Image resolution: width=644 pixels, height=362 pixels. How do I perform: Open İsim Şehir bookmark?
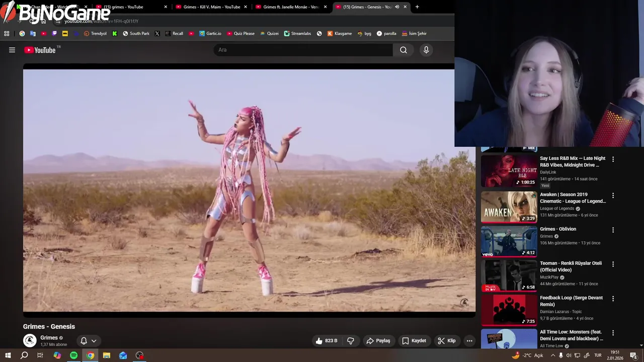click(x=414, y=34)
